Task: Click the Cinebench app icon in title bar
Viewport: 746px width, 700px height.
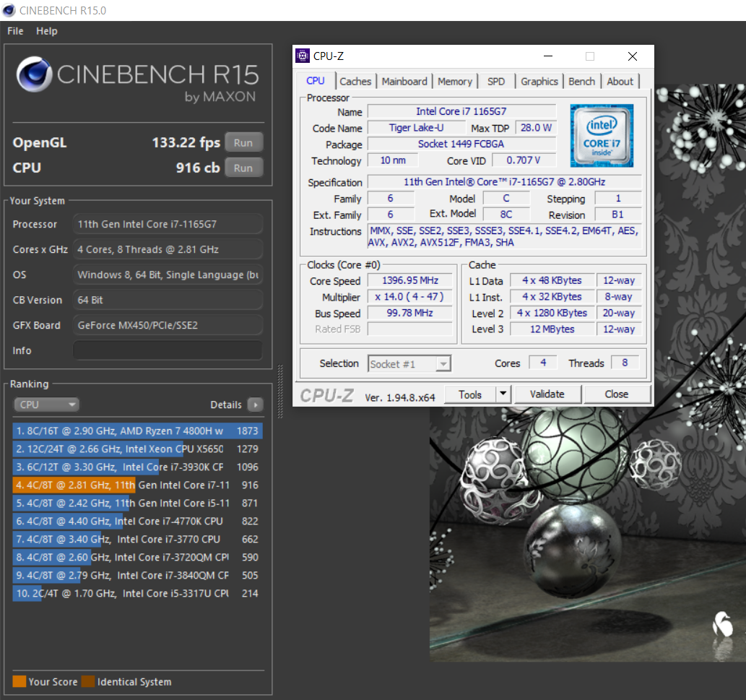Action: click(9, 10)
